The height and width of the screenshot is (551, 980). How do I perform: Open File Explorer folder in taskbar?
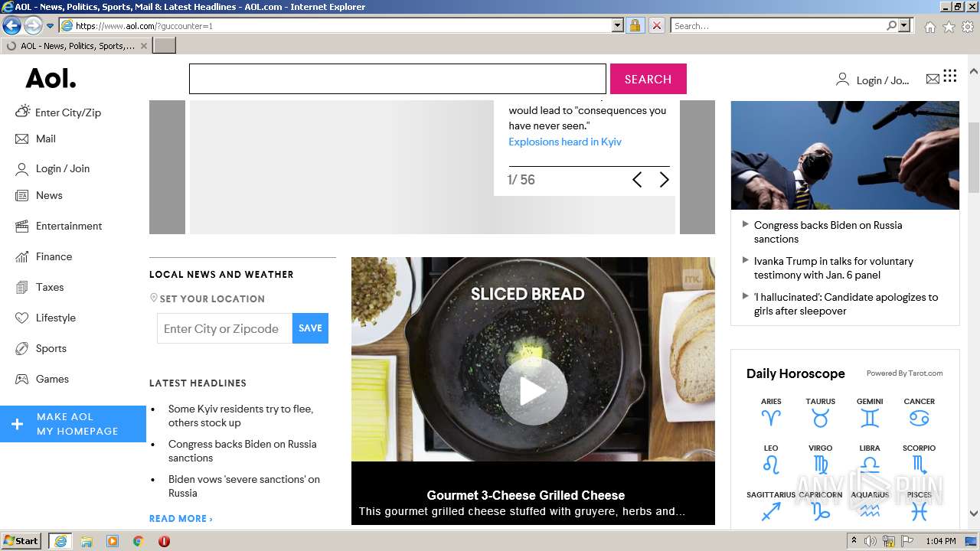pyautogui.click(x=87, y=541)
